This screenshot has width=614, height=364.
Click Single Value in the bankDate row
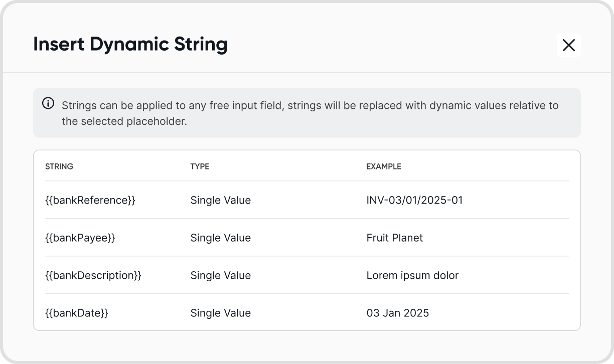(x=221, y=313)
